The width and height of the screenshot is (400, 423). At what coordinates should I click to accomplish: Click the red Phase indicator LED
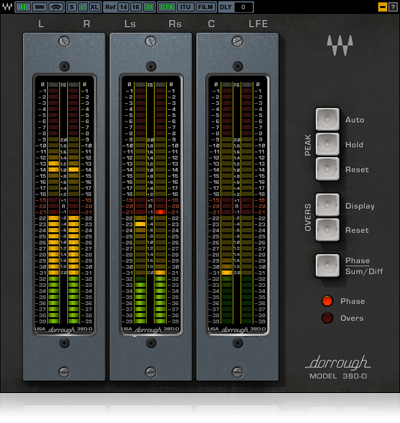[x=327, y=301]
